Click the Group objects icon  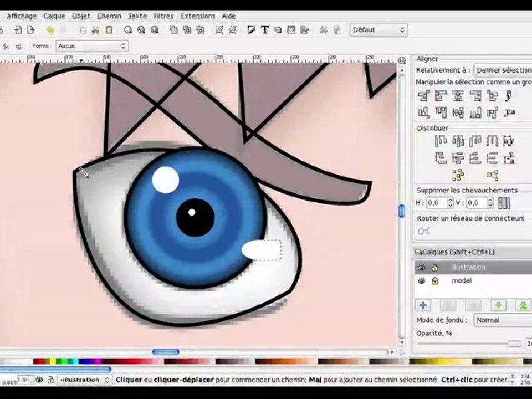click(219, 30)
